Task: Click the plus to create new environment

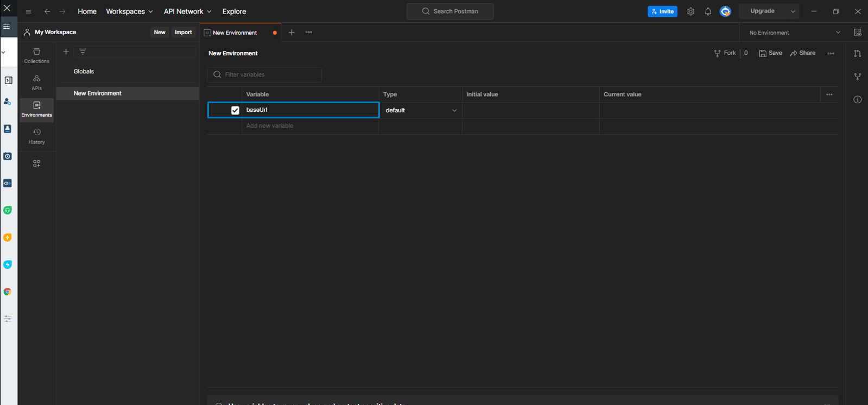Action: coord(66,52)
